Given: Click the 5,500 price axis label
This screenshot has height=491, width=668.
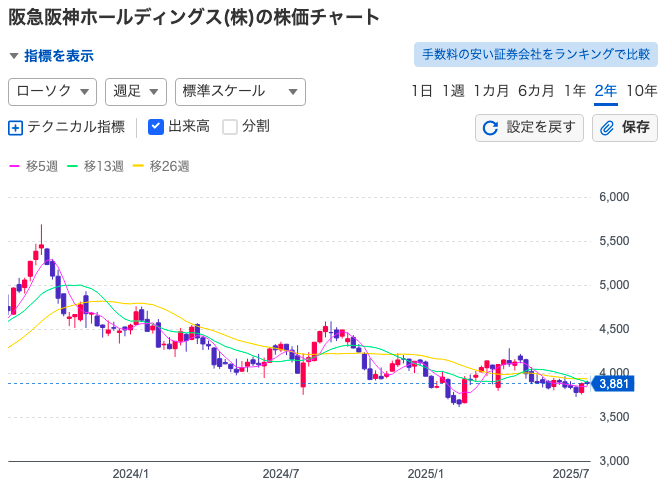Looking at the screenshot, I should (x=614, y=241).
